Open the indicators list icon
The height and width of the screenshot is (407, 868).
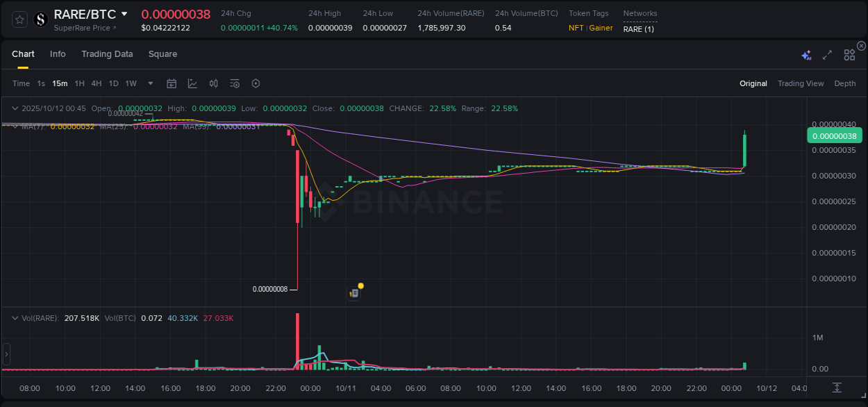pyautogui.click(x=235, y=83)
